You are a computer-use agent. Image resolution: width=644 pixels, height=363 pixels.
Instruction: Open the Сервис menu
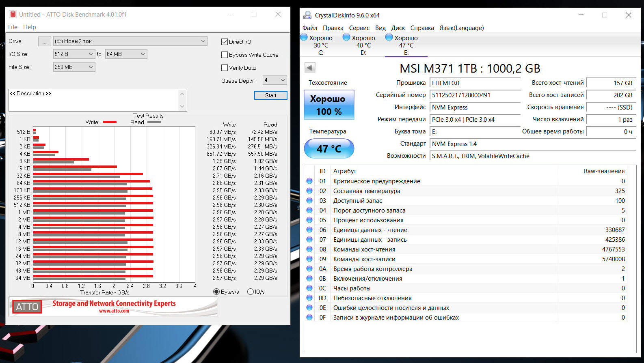point(359,28)
